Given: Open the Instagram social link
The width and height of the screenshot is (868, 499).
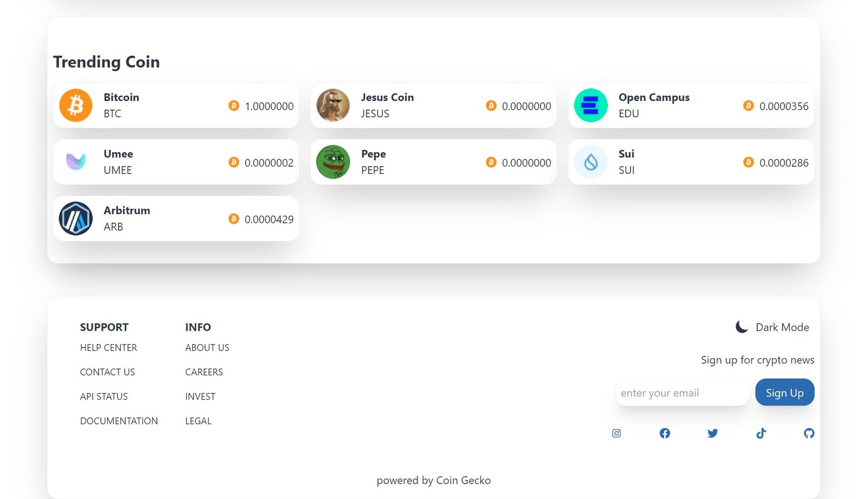Looking at the screenshot, I should [616, 433].
